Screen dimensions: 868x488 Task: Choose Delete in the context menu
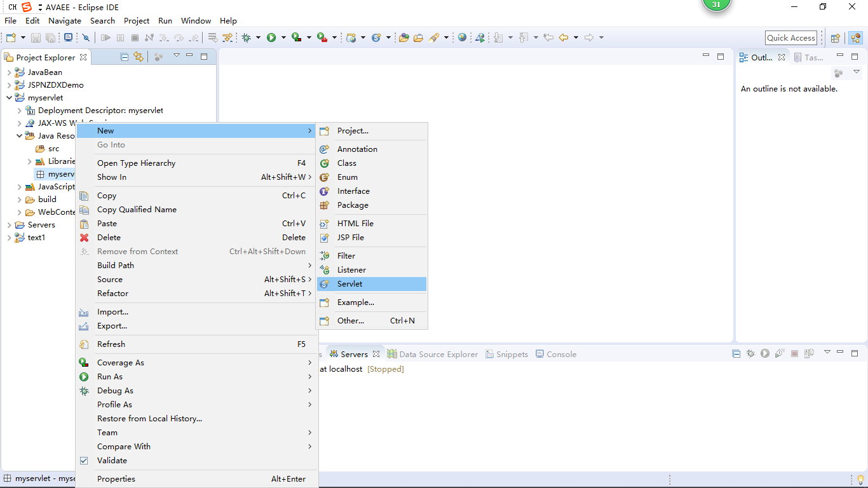pyautogui.click(x=196, y=238)
